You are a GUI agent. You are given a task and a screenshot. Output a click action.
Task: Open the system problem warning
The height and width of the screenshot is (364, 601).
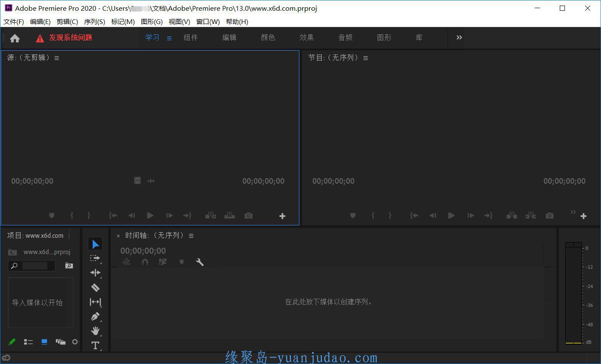(64, 38)
